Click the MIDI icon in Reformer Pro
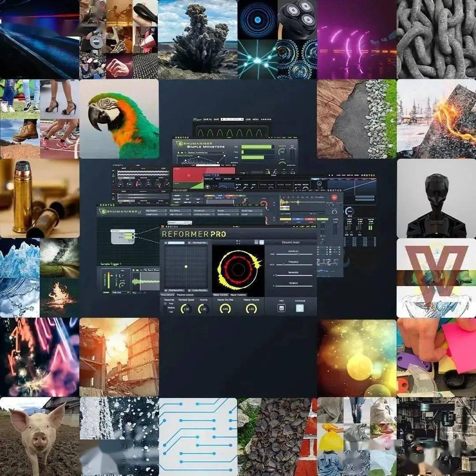The height and width of the screenshot is (476, 476). click(x=281, y=308)
